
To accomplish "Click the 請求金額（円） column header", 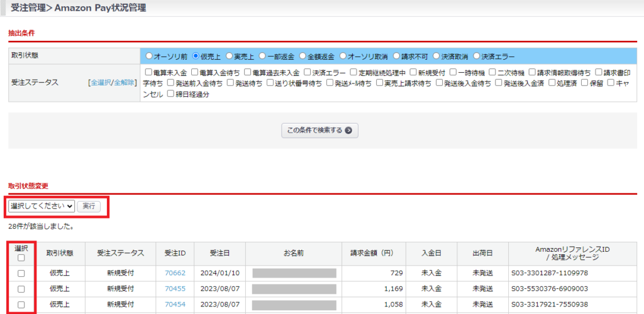I will pyautogui.click(x=374, y=253).
